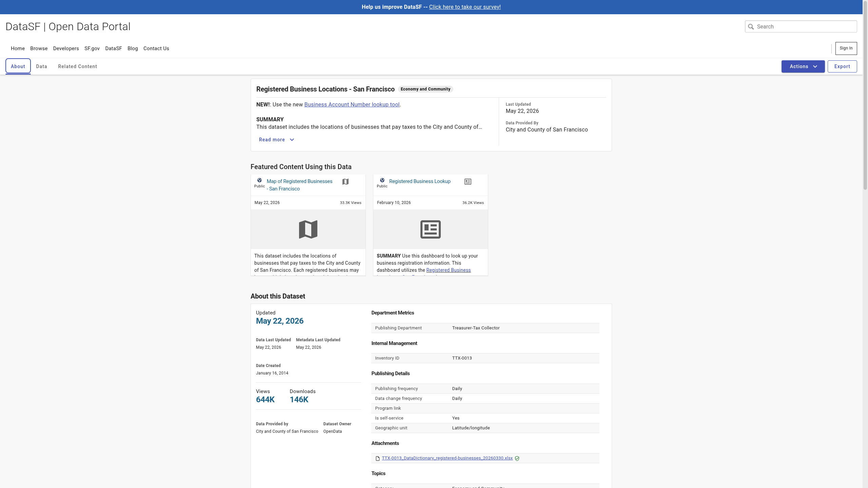The width and height of the screenshot is (868, 488).
Task: Open the Map of Registered Businesses - San Francisco link
Action: pos(300,185)
